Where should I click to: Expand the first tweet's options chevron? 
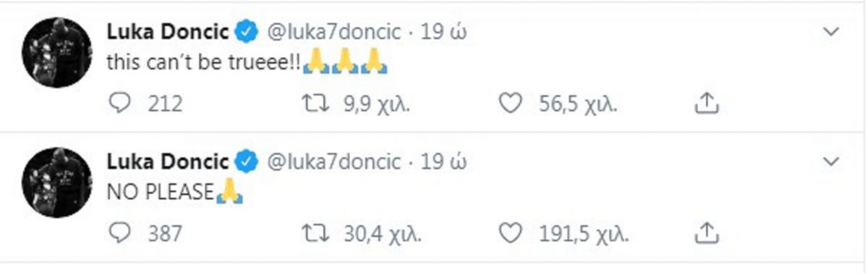pyautogui.click(x=832, y=32)
